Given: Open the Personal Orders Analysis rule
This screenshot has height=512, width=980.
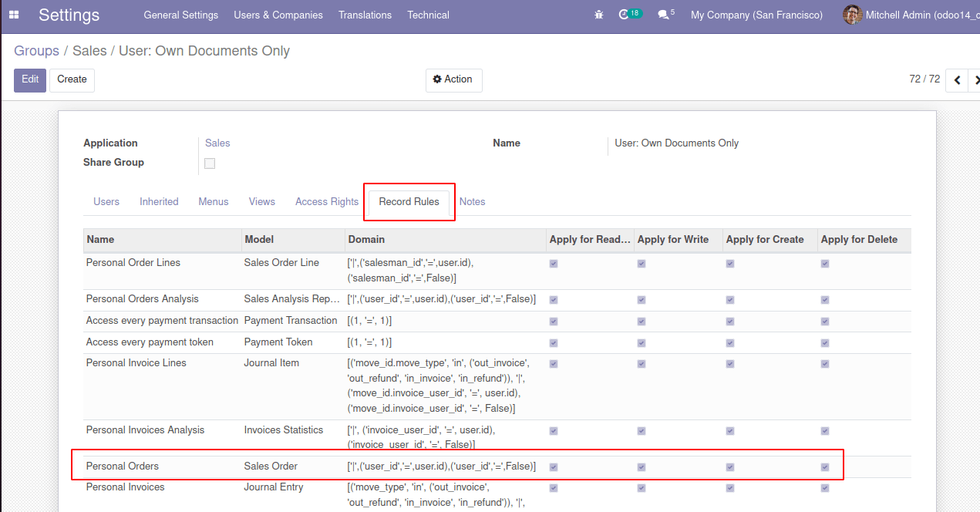Looking at the screenshot, I should click(x=143, y=299).
